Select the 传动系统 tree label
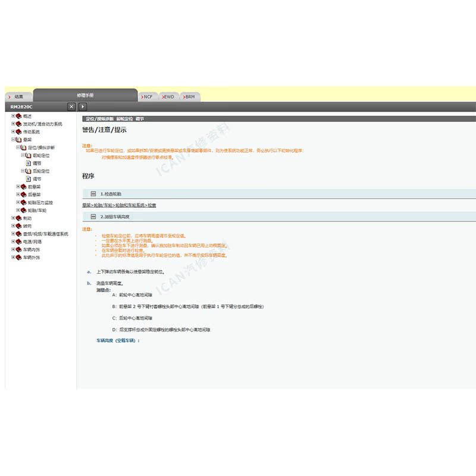The height and width of the screenshot is (476, 476). 32,132
